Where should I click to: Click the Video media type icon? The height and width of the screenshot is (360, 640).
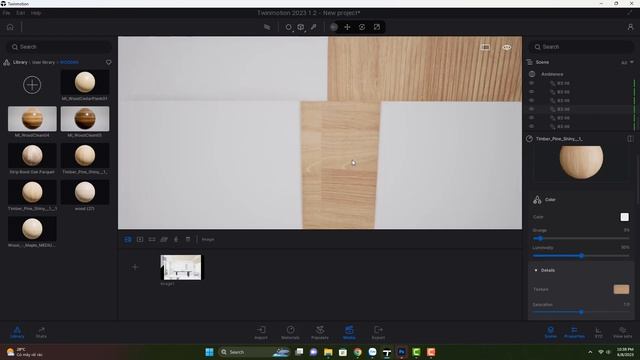(x=140, y=240)
